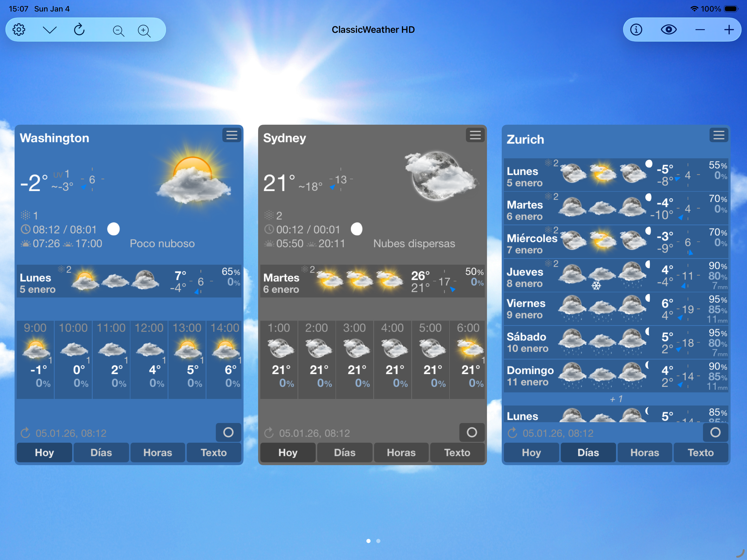Viewport: 747px width, 560px height.
Task: Expand the '+ 1' row in Zurich
Action: tap(616, 399)
